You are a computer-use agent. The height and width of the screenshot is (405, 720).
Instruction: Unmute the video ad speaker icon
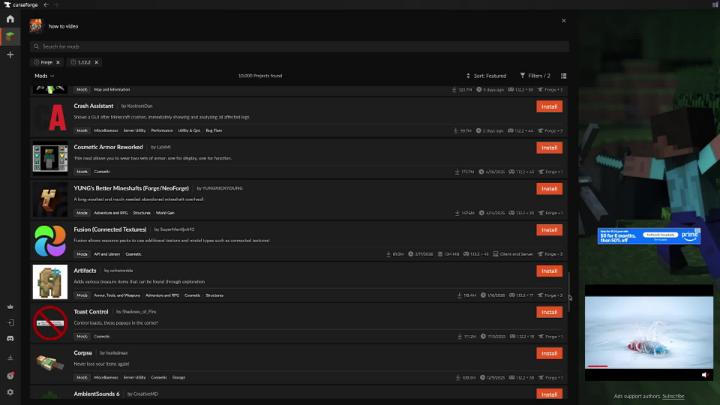click(x=704, y=374)
